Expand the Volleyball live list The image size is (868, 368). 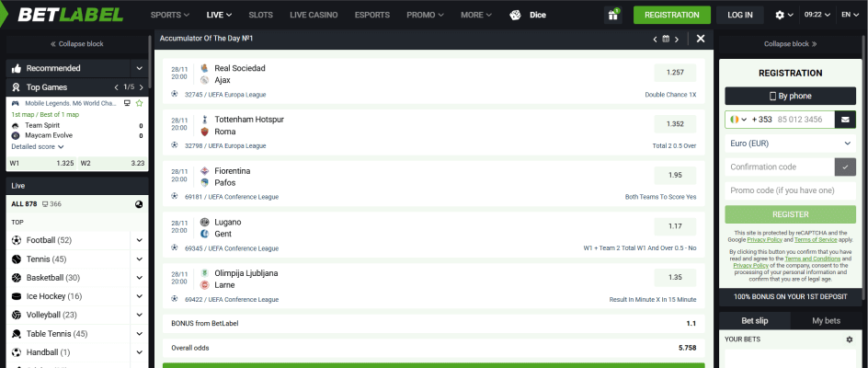pos(139,316)
